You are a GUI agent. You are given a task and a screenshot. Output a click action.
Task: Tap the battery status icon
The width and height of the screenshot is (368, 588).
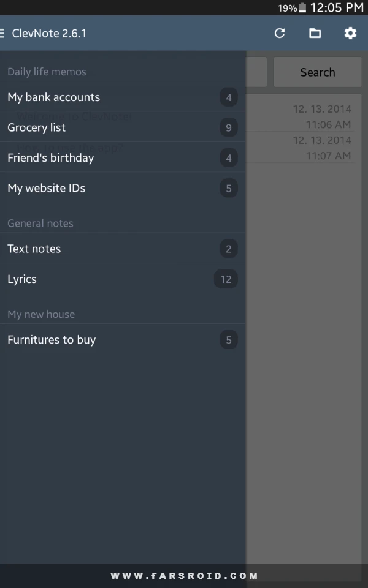[x=302, y=7]
